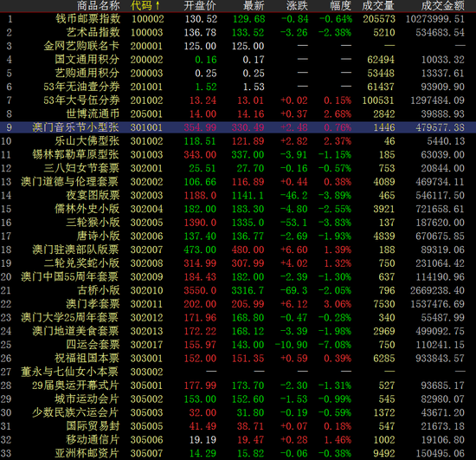Select the 乐山大佛型张 row
Viewport: 476px width, 460px height.
click(238, 141)
